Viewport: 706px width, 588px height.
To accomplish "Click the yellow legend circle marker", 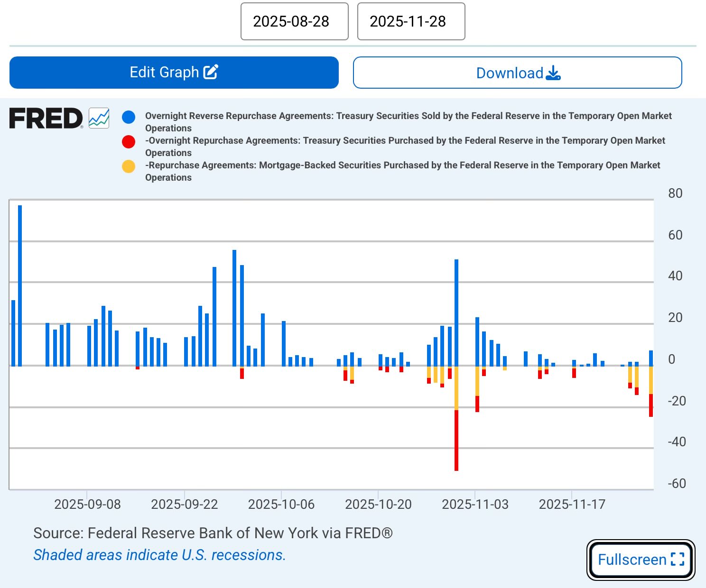I will (129, 166).
